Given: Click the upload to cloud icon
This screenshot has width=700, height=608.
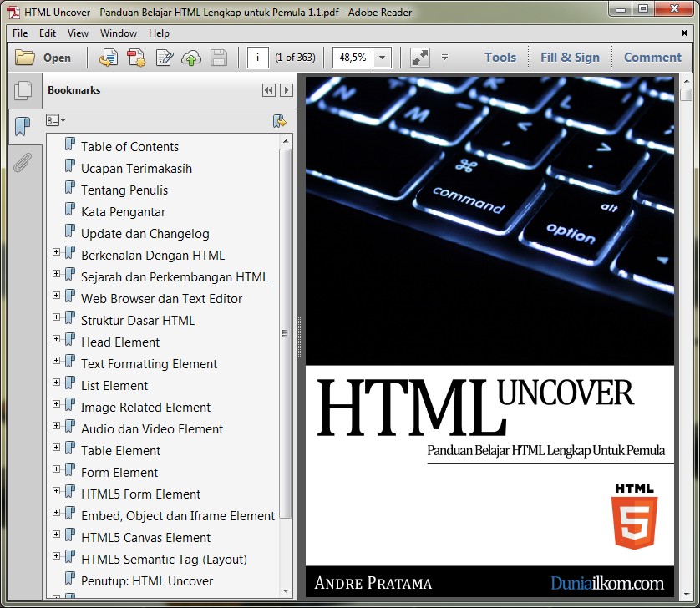Looking at the screenshot, I should pyautogui.click(x=191, y=58).
